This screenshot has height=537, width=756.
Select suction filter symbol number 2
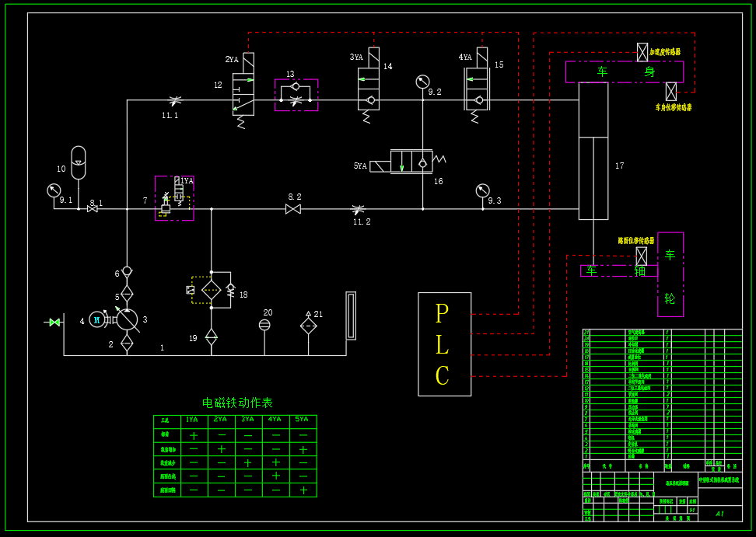[127, 343]
